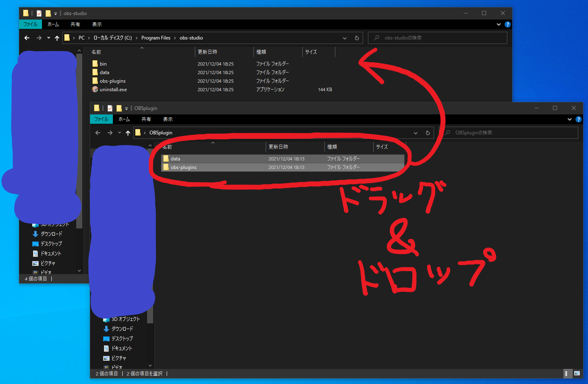Click PC breadcrumb in obs-studio address bar
The image size is (588, 384).
click(x=81, y=38)
